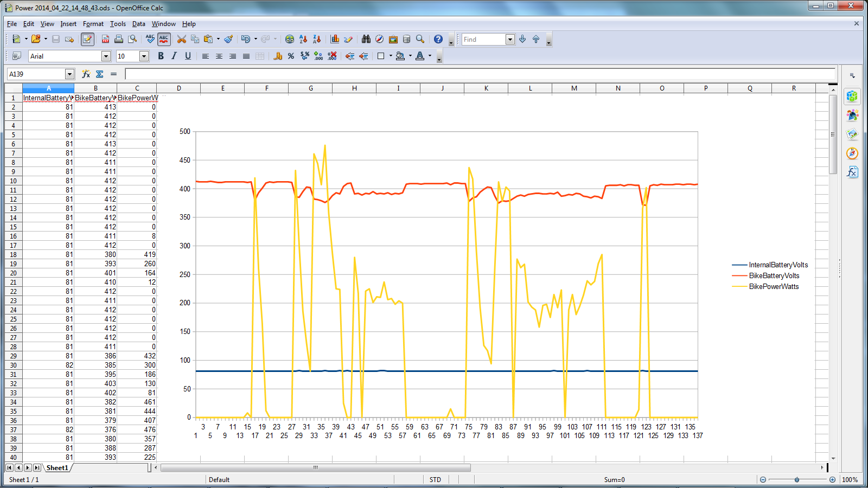Open the Paste options dropdown arrow
The width and height of the screenshot is (868, 488).
[x=218, y=39]
